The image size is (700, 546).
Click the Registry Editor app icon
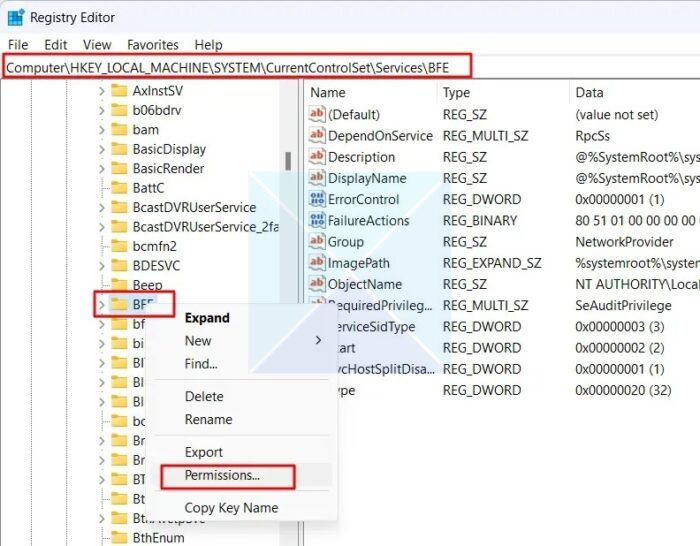click(16, 17)
